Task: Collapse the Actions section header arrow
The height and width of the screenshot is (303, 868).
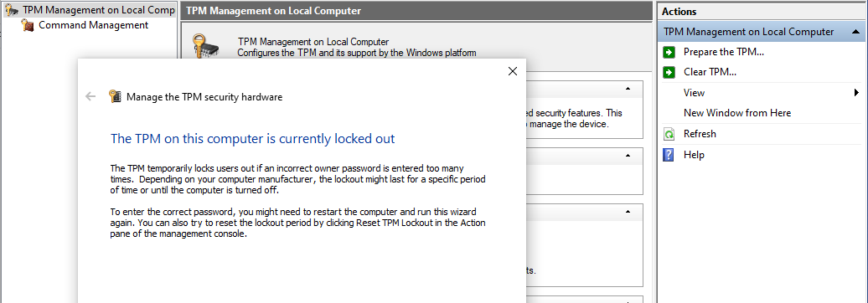Action: pyautogui.click(x=855, y=32)
